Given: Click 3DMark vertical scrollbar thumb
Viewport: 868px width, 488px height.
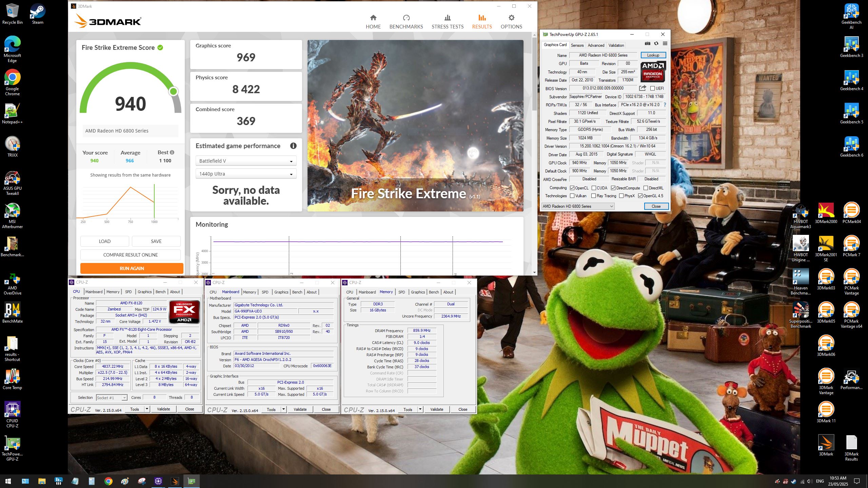Looking at the screenshot, I should (534, 75).
